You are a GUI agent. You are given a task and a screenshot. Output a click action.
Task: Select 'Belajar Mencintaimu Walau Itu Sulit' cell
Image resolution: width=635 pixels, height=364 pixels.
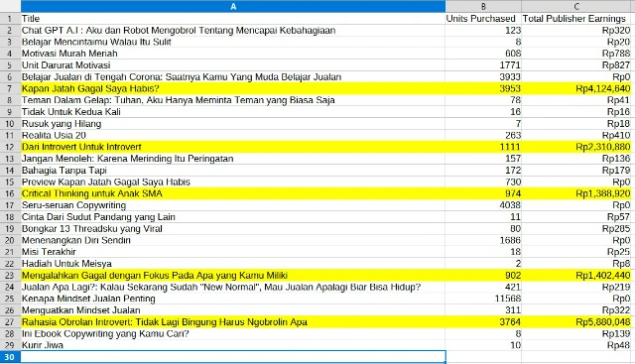pos(233,42)
